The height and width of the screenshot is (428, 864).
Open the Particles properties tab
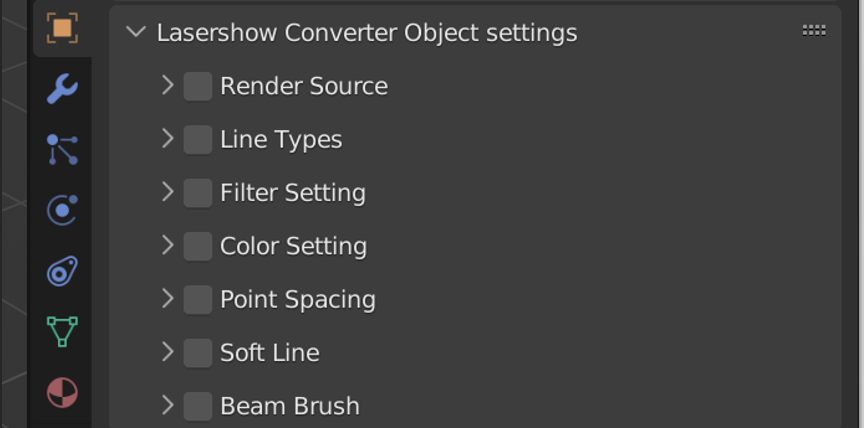[62, 150]
